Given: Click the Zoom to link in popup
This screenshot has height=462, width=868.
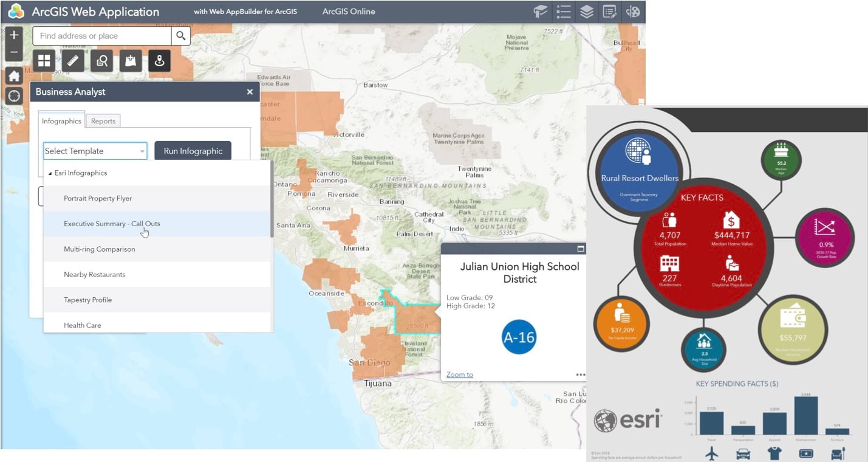Looking at the screenshot, I should pyautogui.click(x=459, y=374).
